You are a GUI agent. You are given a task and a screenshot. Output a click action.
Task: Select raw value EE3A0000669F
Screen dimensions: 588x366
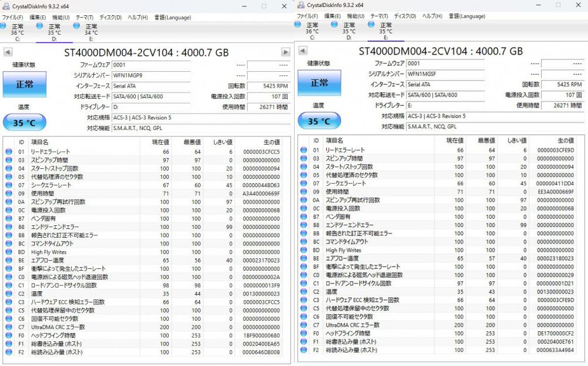556,192
